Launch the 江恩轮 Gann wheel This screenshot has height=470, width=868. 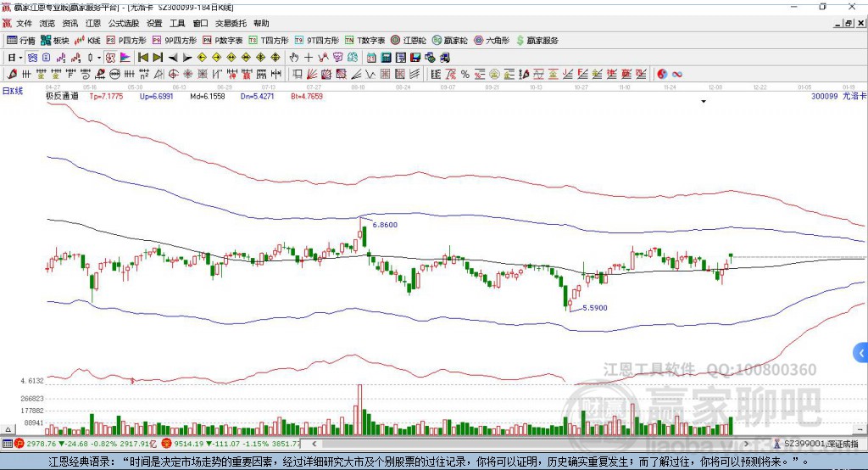click(x=409, y=41)
